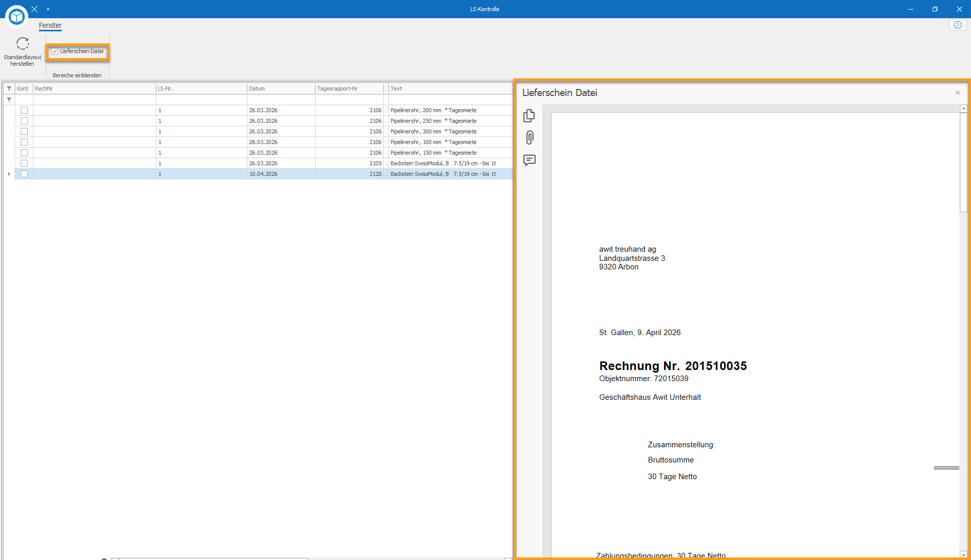The height and width of the screenshot is (560, 971).
Task: Sort by the Datum column header
Action: pyautogui.click(x=281, y=88)
